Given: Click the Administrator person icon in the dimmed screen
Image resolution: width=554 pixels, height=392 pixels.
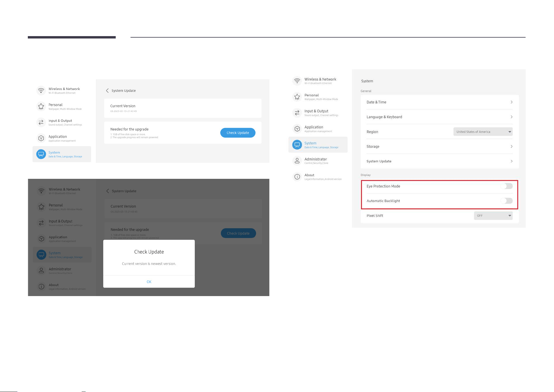Looking at the screenshot, I should [41, 271].
